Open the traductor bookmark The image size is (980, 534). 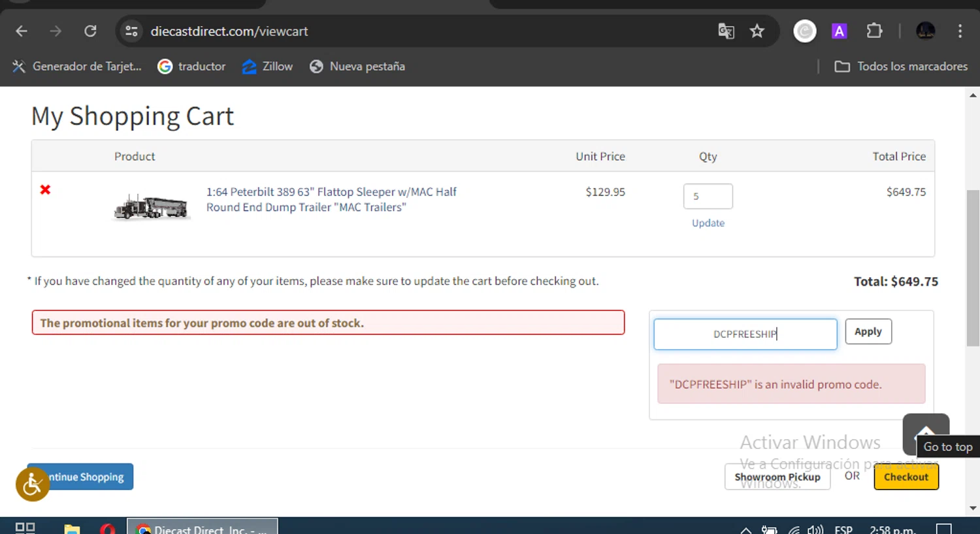point(191,66)
